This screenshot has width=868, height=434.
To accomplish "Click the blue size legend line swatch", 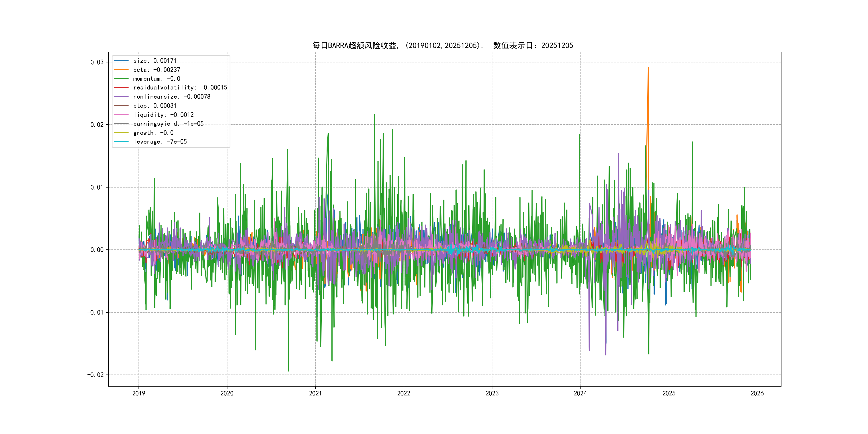I will click(121, 61).
